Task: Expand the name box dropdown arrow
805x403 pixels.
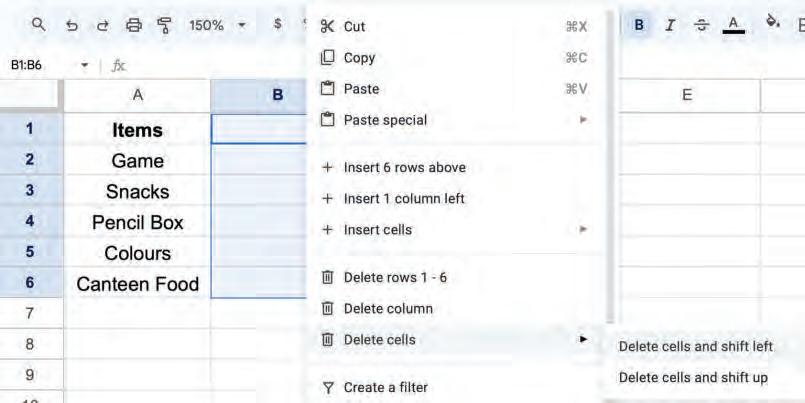Action: click(x=85, y=65)
